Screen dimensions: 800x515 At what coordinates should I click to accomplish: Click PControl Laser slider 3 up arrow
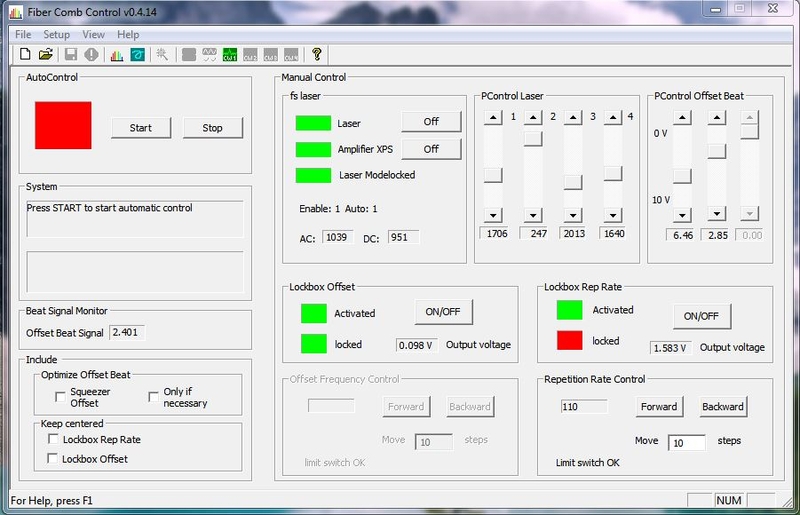573,118
